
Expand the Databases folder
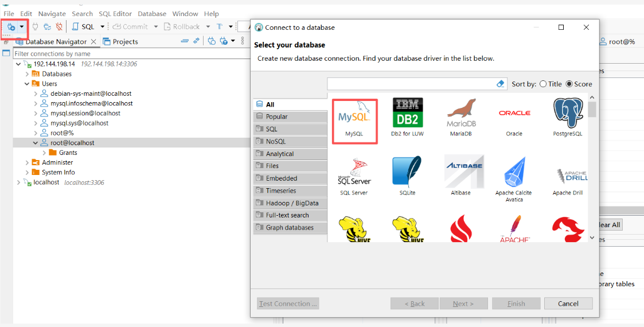point(27,74)
